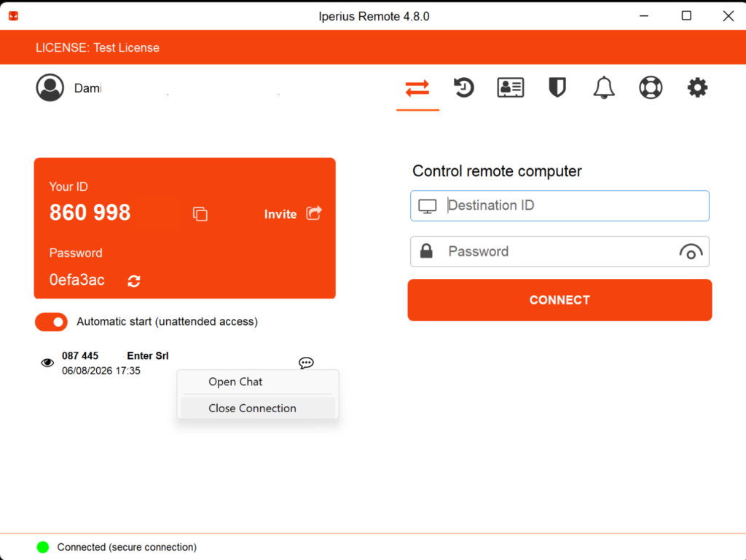Click the 06/08/2026 17:35 timestamp
Screen dimensions: 746x560
coord(101,371)
